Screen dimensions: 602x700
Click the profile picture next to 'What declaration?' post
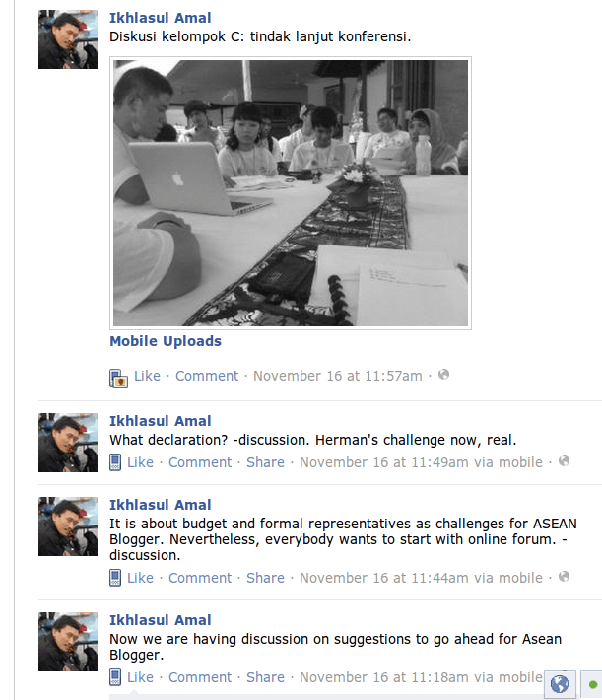[x=68, y=443]
